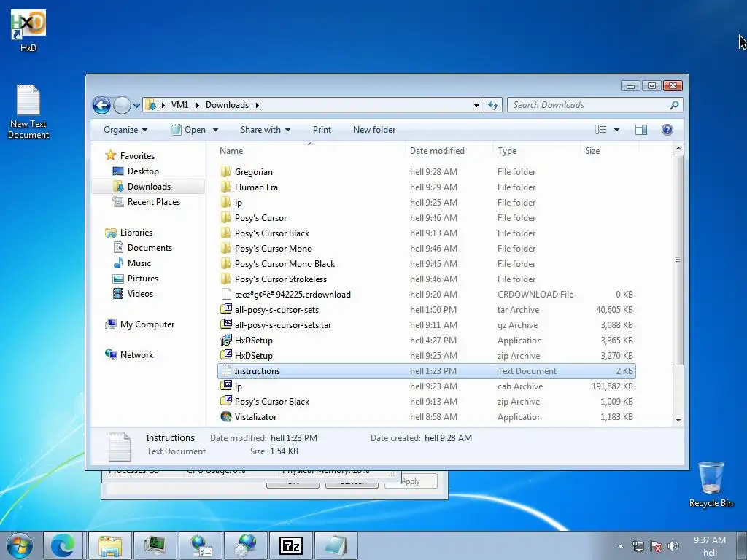
Task: Open Windows Start orb
Action: coord(20,545)
